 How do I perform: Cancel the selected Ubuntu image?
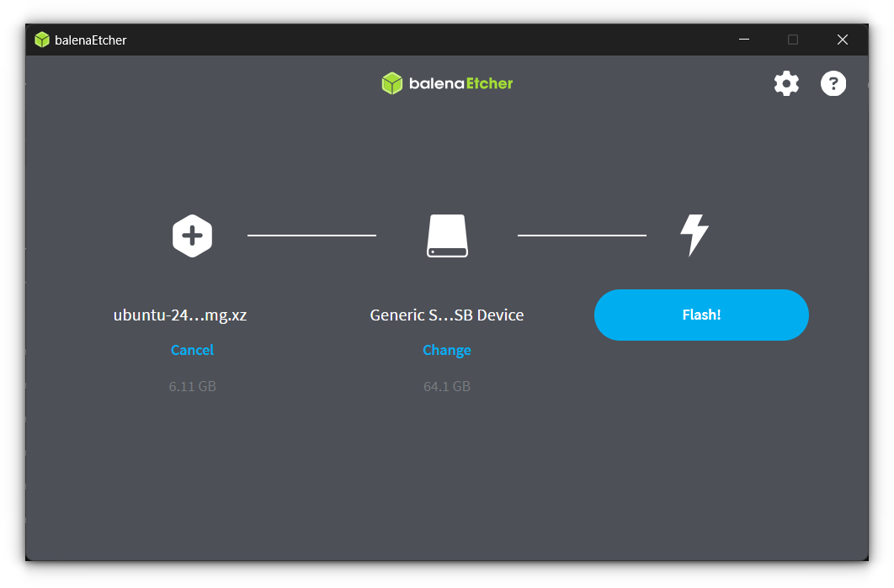click(x=192, y=350)
